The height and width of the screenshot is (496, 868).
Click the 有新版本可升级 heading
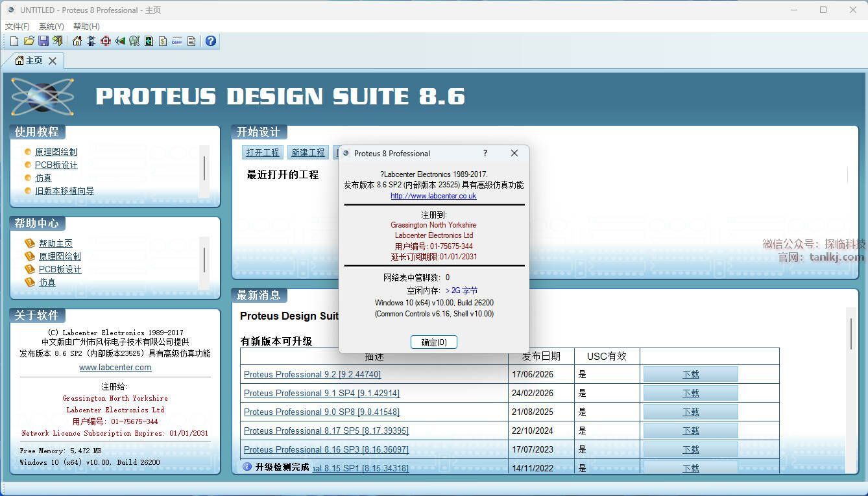click(276, 341)
